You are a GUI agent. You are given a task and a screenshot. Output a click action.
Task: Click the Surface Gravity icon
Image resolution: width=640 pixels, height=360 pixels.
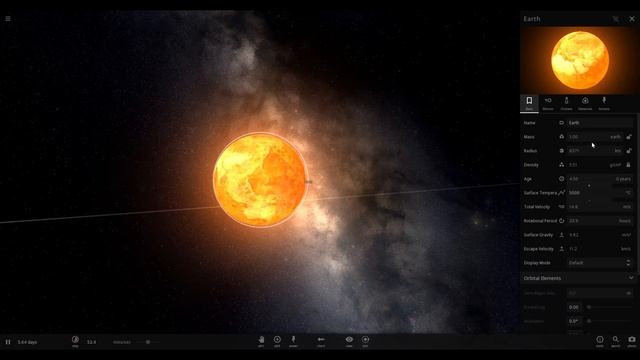pyautogui.click(x=562, y=235)
